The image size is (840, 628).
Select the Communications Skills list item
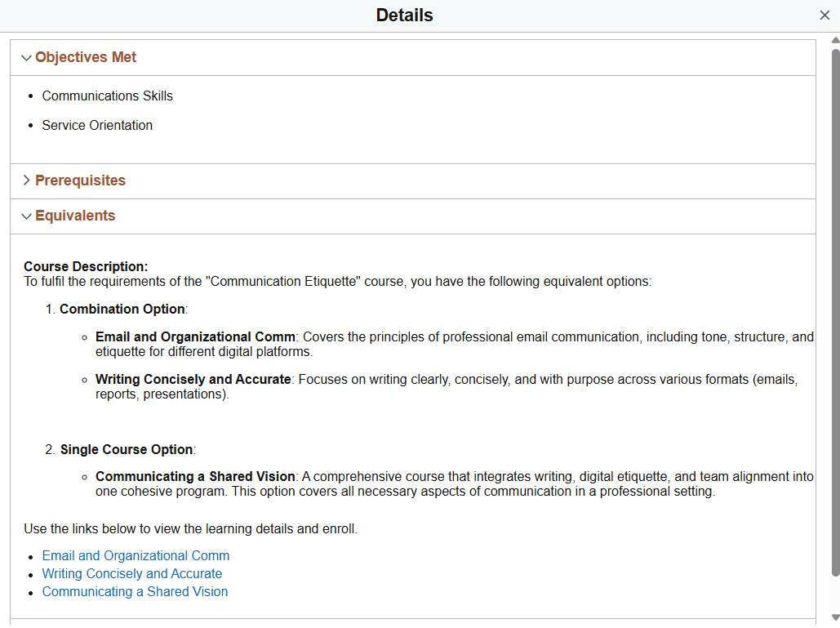tap(107, 96)
